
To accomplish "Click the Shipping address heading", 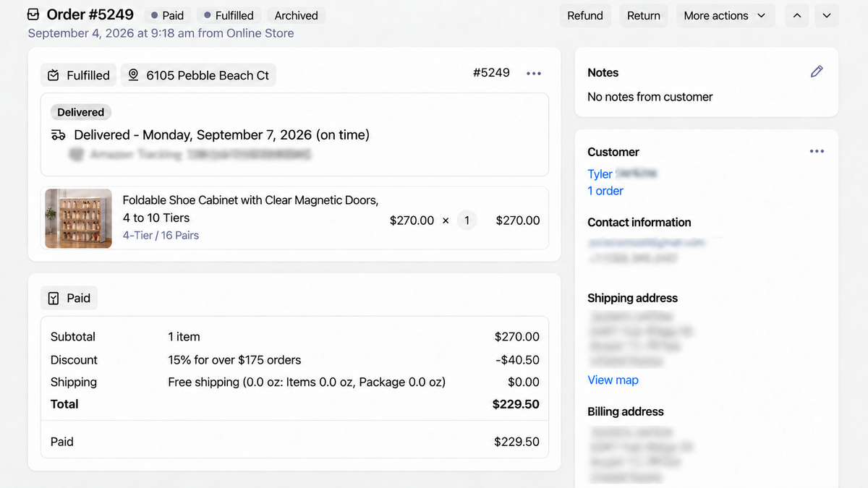I will point(633,299).
